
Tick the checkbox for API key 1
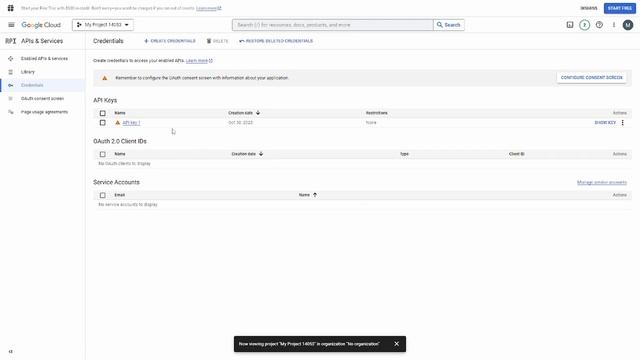pyautogui.click(x=102, y=122)
